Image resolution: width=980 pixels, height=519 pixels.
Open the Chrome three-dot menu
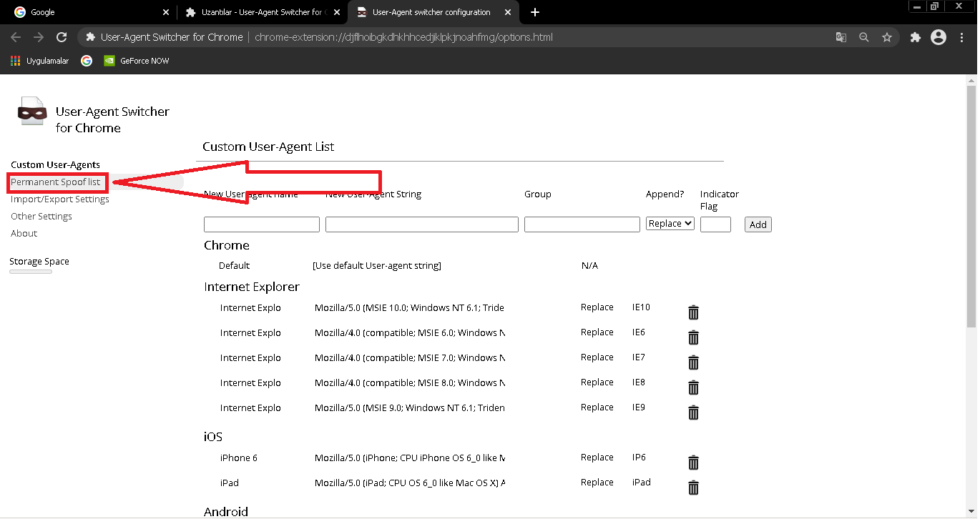tap(962, 37)
